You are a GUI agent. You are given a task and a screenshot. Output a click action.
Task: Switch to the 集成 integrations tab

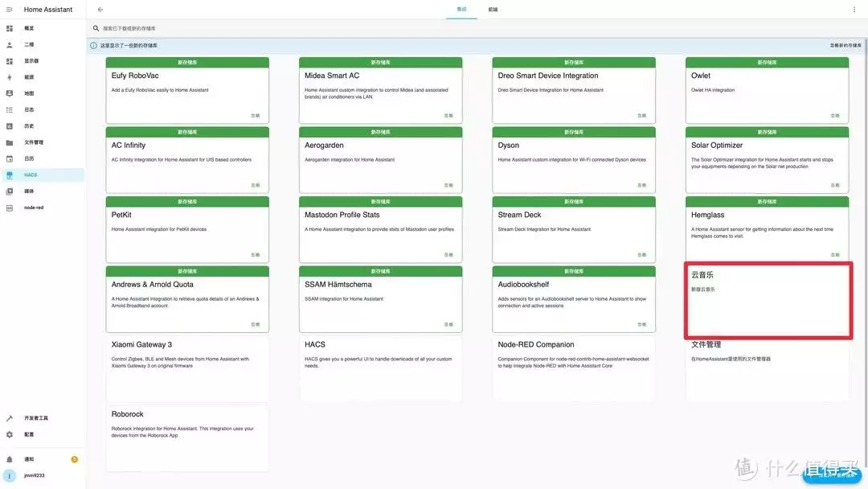461,10
